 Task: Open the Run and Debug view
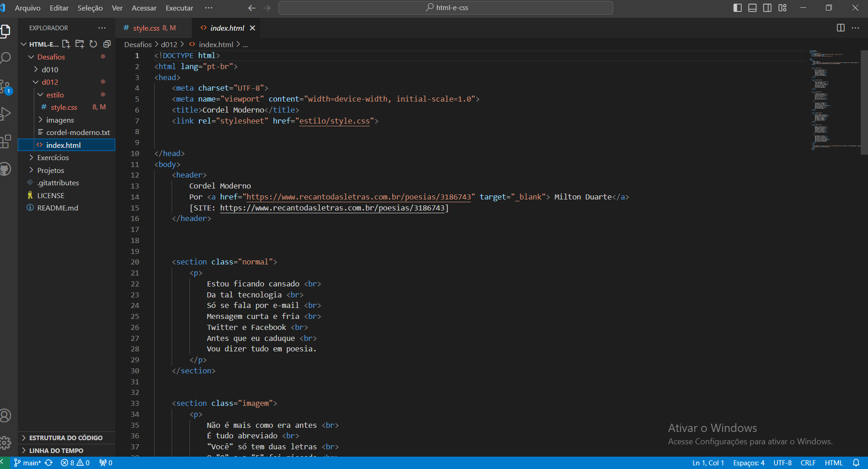click(6, 113)
